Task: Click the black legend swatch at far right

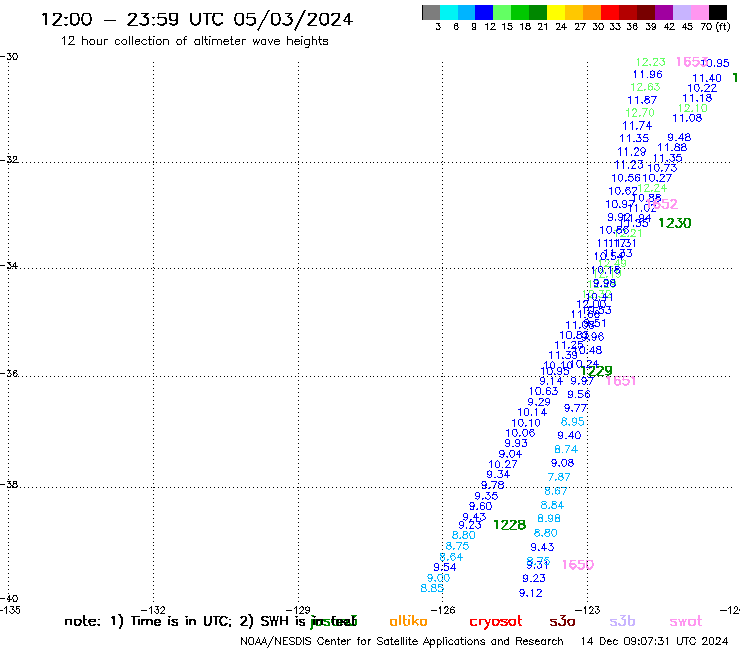Action: tap(718, 12)
